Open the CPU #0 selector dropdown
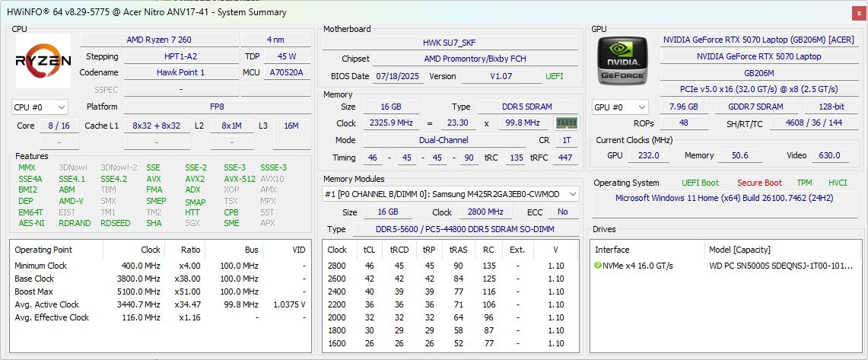Image resolution: width=868 pixels, height=360 pixels. click(40, 107)
